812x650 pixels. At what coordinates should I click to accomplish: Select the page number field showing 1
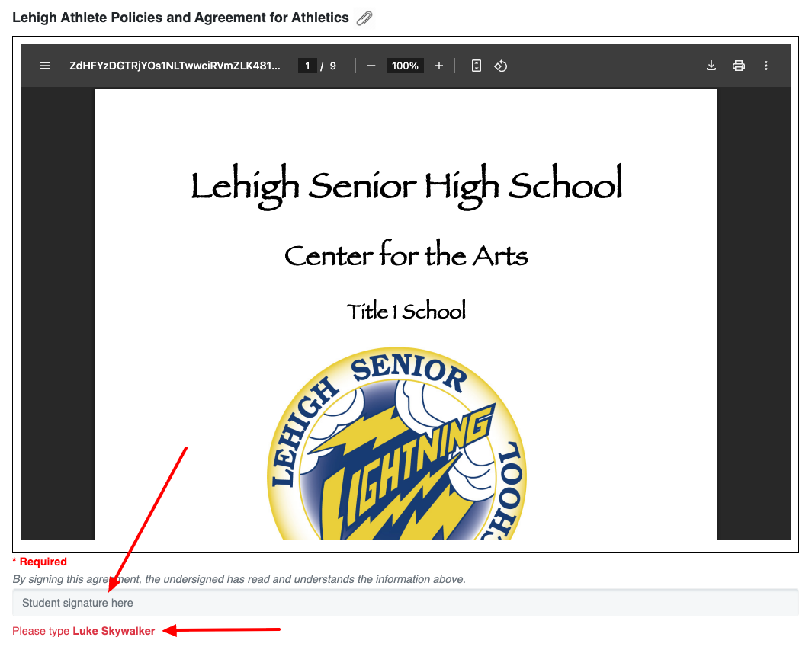click(x=307, y=66)
